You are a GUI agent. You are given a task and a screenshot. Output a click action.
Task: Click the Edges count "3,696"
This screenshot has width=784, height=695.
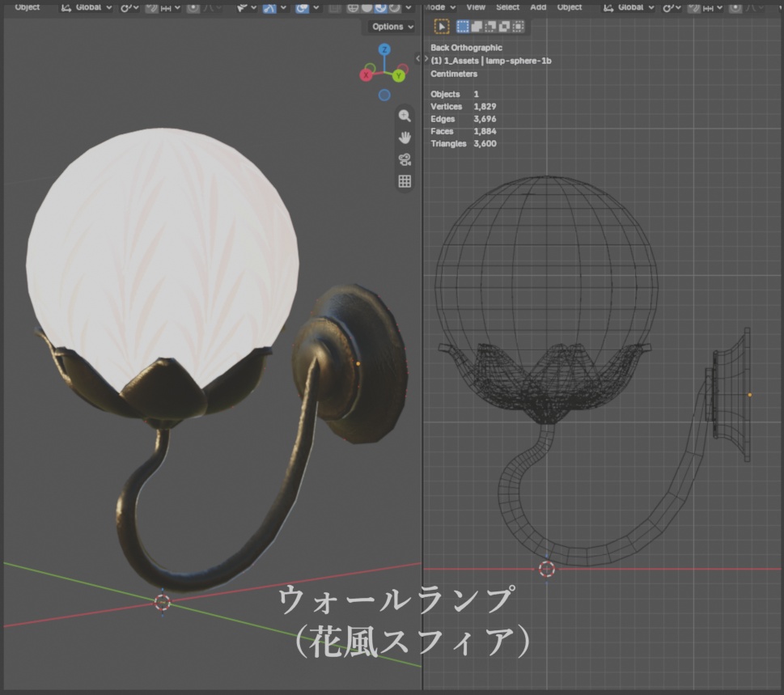coord(485,119)
